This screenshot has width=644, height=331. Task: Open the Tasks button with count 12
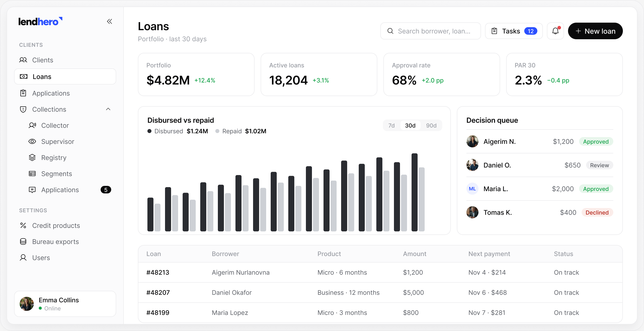514,31
